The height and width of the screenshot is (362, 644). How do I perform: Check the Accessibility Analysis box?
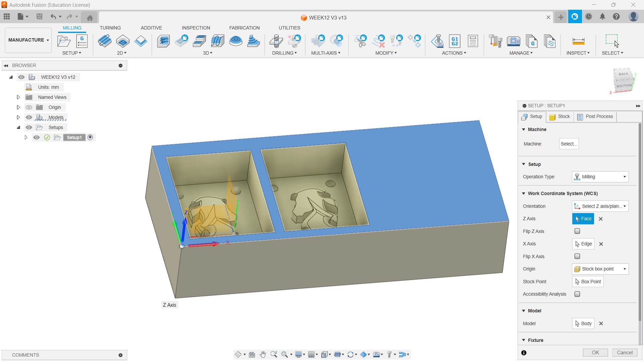[x=577, y=294]
